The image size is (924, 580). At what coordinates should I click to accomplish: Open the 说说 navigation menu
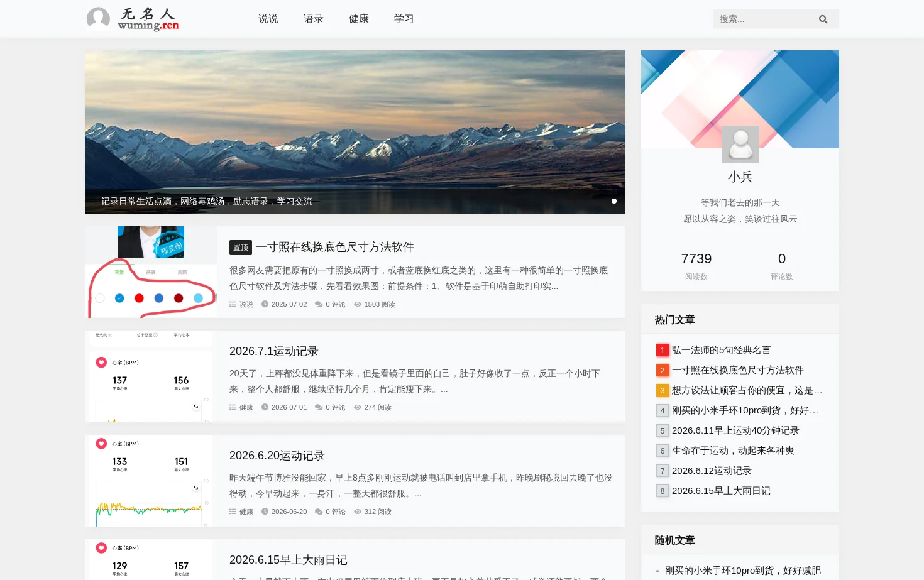point(268,19)
